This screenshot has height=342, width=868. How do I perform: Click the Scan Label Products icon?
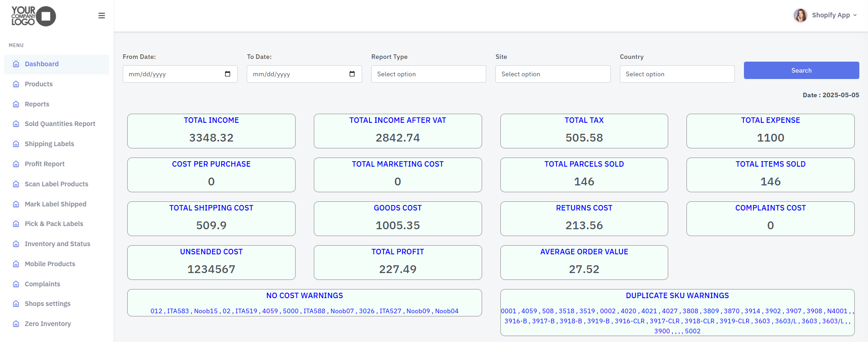(x=16, y=184)
